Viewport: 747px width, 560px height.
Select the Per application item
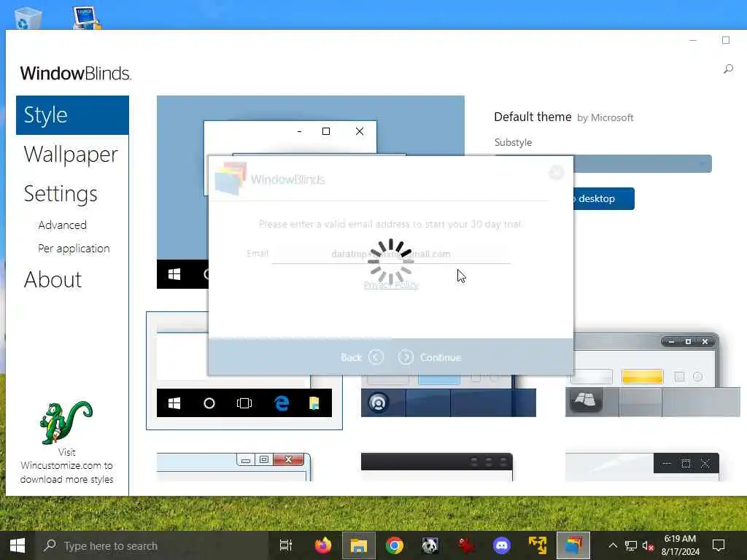point(74,249)
